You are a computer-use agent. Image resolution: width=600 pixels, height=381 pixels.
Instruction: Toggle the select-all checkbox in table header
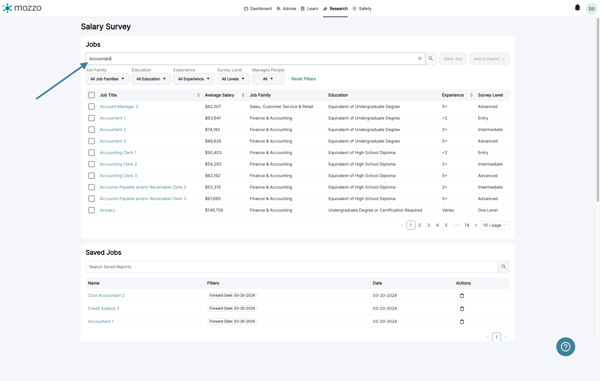pos(91,95)
